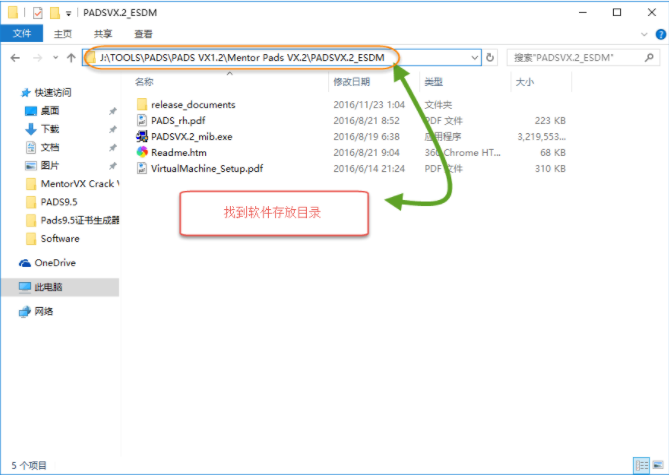Image resolution: width=669 pixels, height=475 pixels.
Task: Click the 2016/8/19 6:38 date cell
Action: click(x=366, y=137)
